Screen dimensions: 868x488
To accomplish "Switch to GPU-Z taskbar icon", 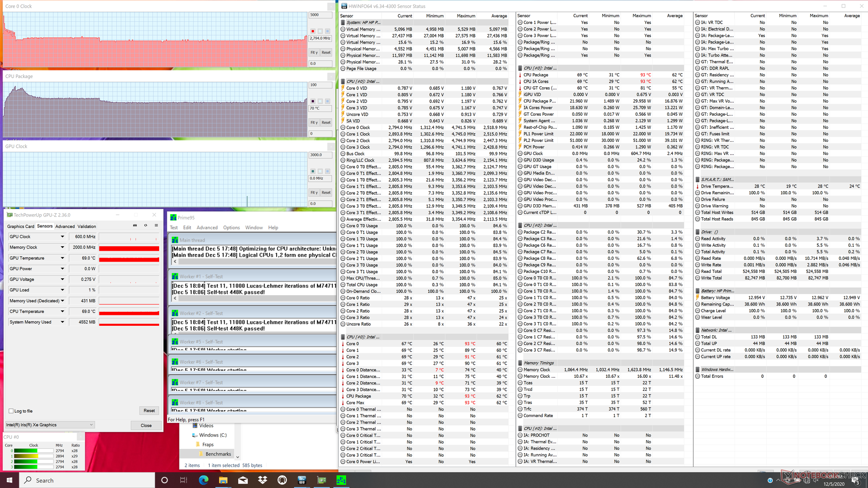I will (x=322, y=480).
